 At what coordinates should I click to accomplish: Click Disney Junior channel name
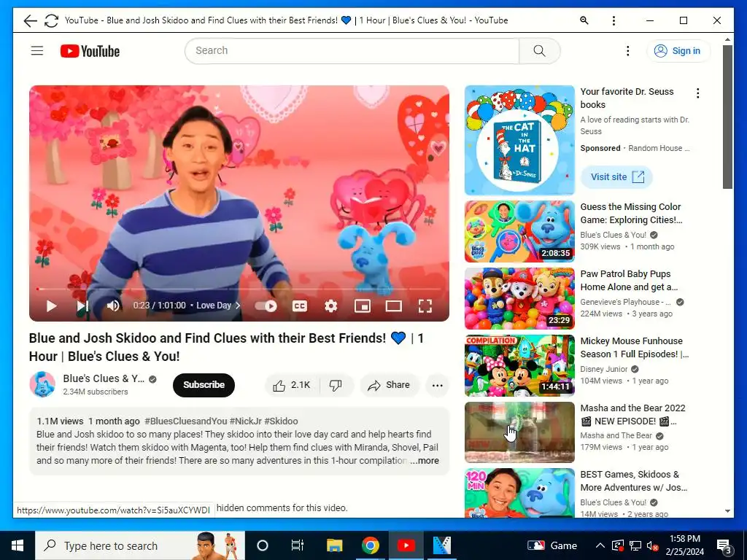(603, 369)
